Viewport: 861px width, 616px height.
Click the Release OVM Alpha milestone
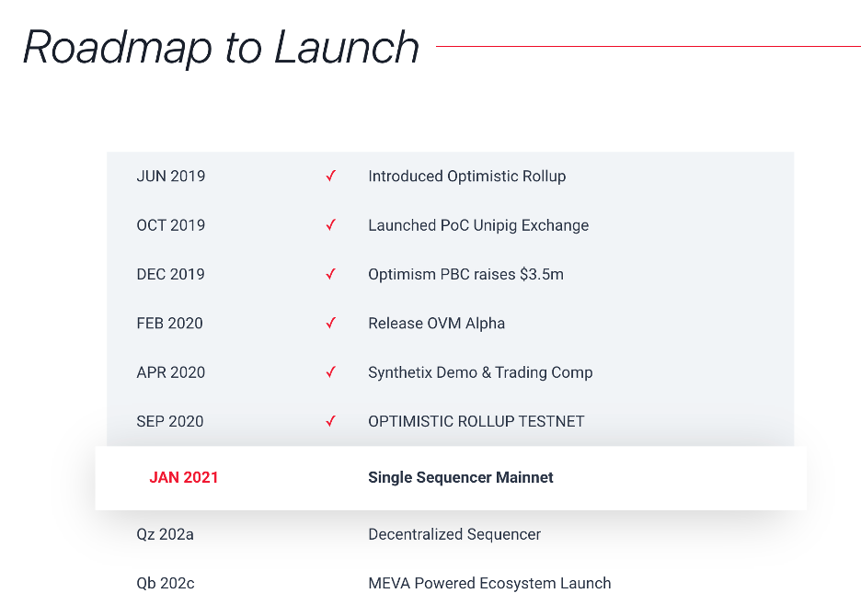[x=437, y=324]
